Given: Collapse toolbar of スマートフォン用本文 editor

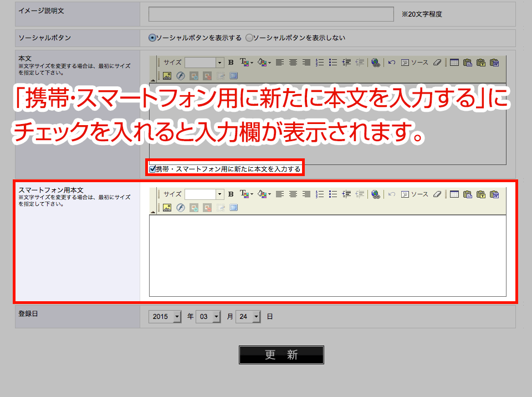Looking at the screenshot, I should tap(153, 212).
